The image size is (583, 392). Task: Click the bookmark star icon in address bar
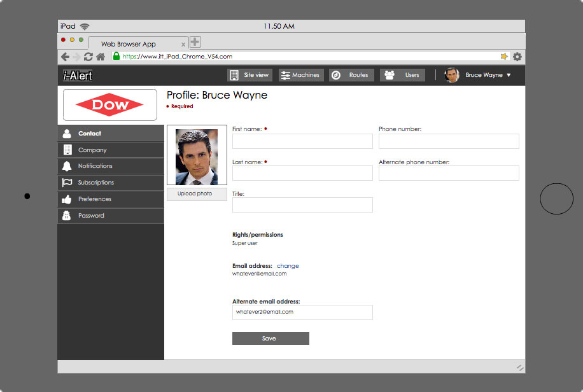pos(504,57)
